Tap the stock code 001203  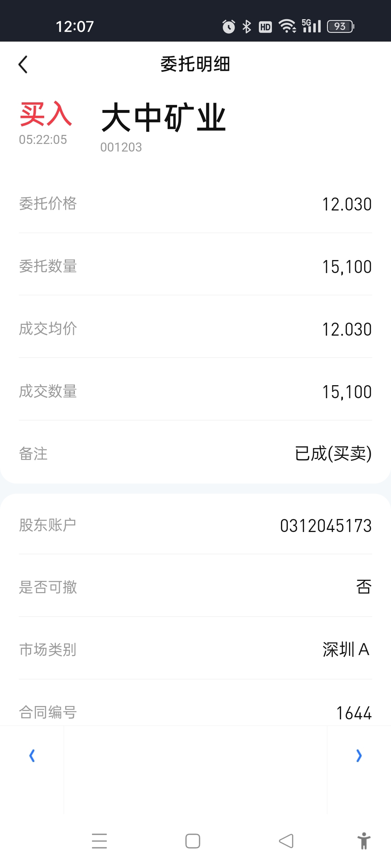click(x=121, y=147)
